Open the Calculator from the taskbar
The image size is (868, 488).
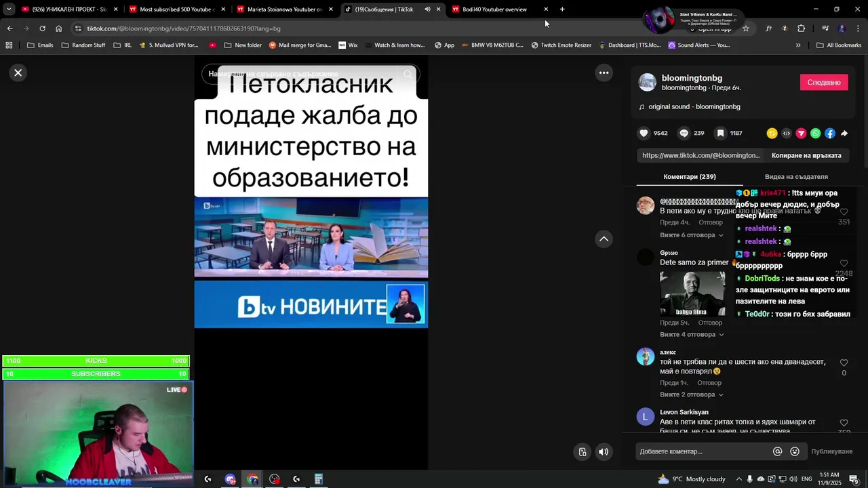coord(318,479)
